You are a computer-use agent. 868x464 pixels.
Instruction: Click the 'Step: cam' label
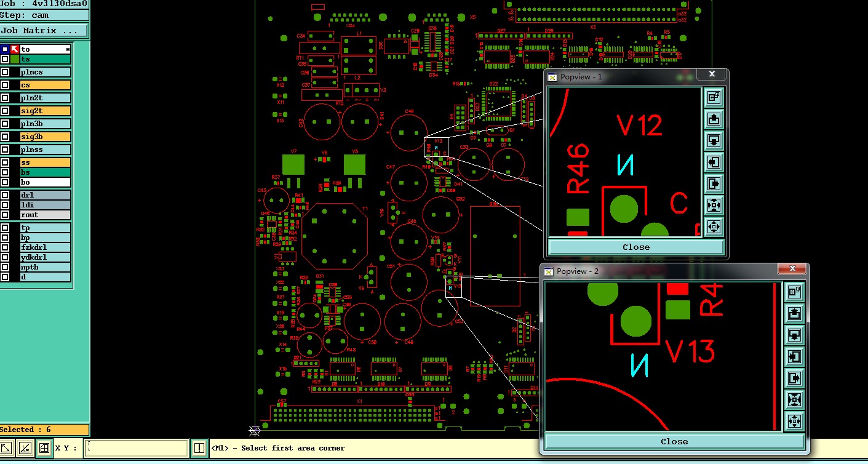pos(44,15)
